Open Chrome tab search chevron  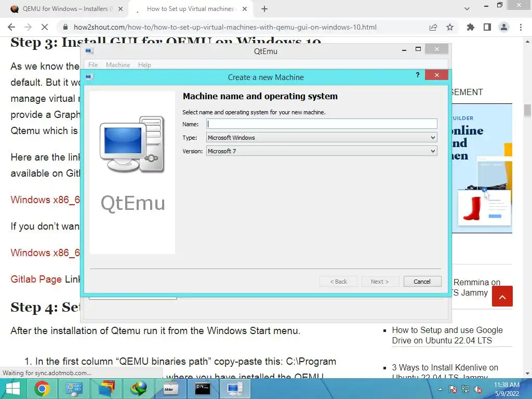click(467, 9)
